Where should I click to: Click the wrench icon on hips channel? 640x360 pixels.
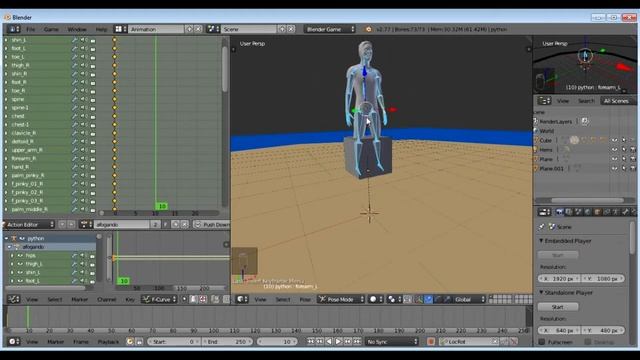[75, 256]
